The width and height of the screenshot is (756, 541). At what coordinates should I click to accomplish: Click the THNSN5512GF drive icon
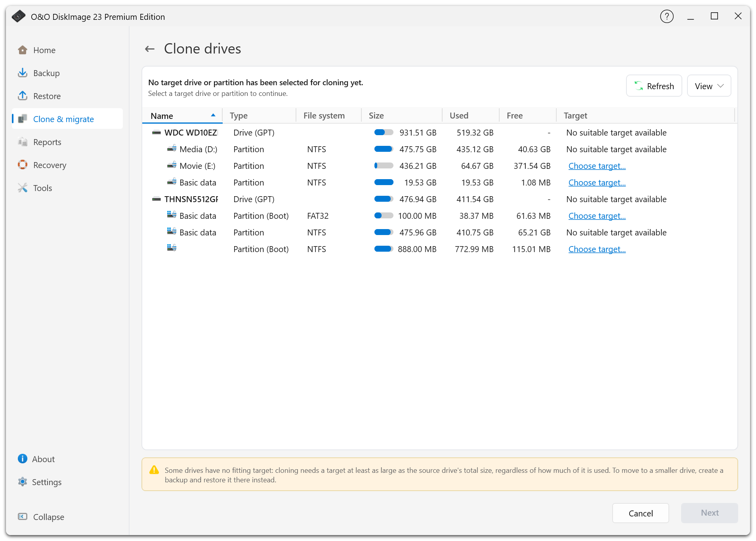(x=157, y=199)
